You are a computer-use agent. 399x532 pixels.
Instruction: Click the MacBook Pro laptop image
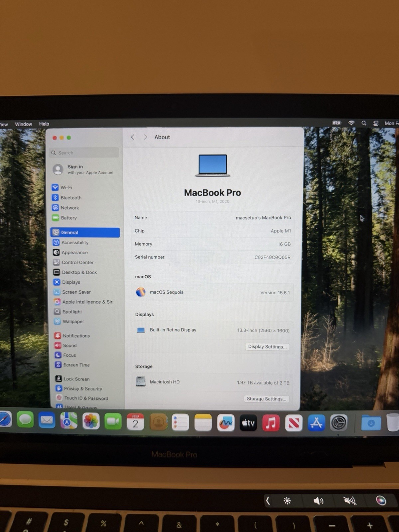pos(213,165)
